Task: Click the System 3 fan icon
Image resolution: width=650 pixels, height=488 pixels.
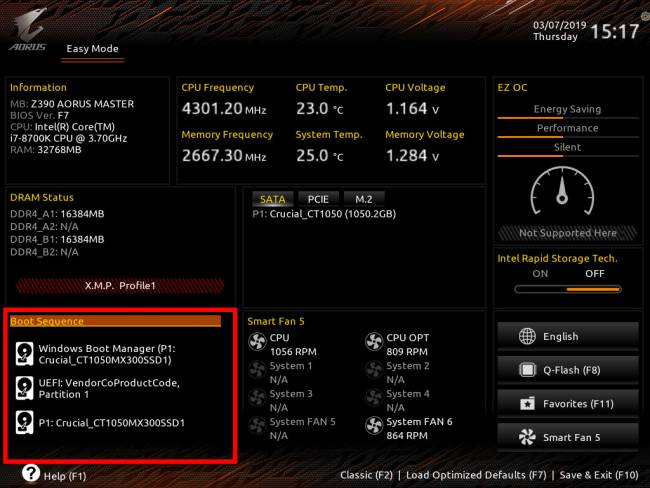Action: 257,397
